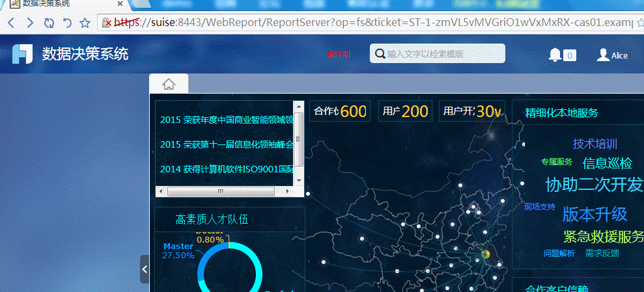The height and width of the screenshot is (292, 644).
Task: Click news list scroll up arrow
Action: 299,106
